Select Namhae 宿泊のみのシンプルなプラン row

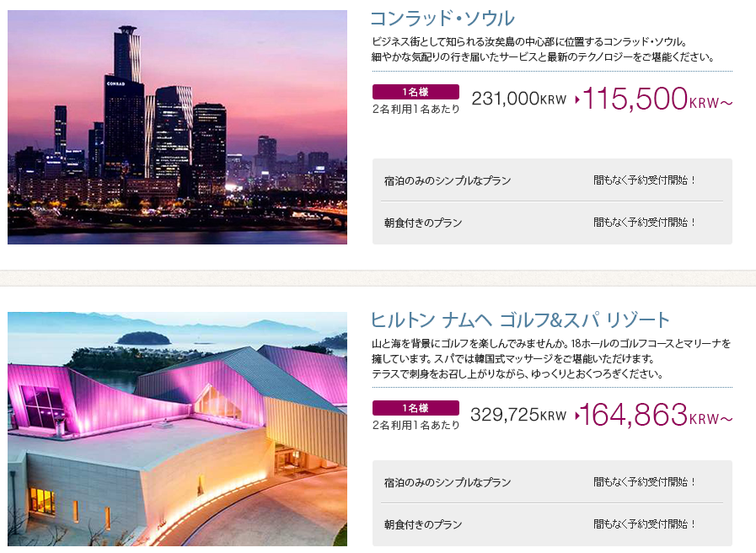point(552,482)
